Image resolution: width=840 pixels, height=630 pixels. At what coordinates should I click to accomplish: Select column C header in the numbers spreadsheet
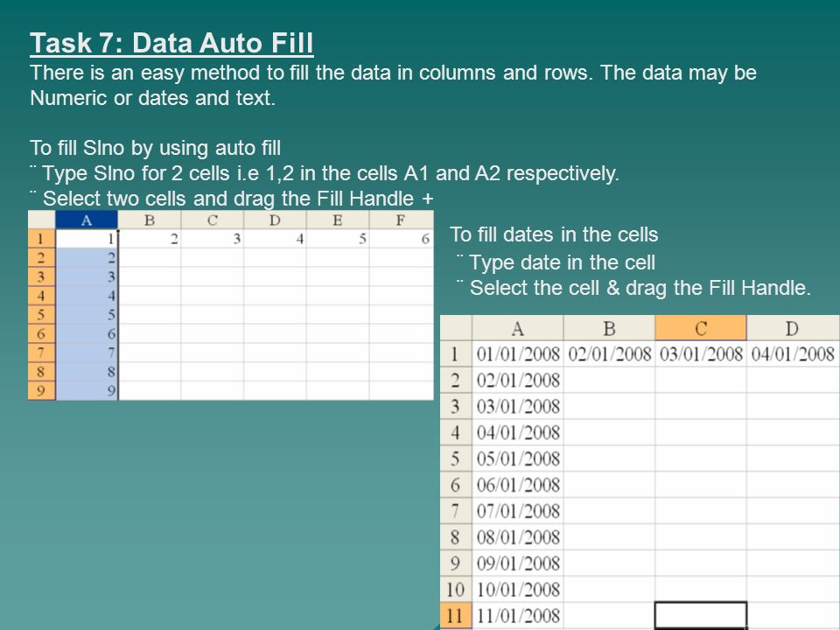tap(212, 220)
